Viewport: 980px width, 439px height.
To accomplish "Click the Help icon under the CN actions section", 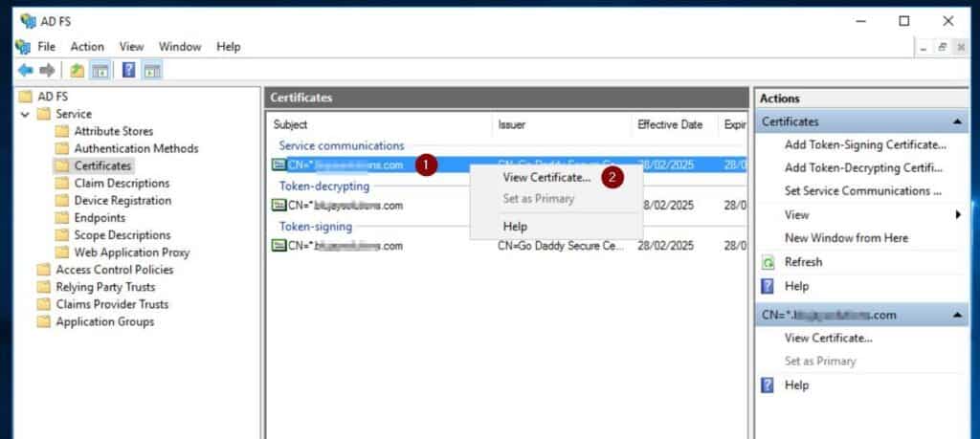I will tap(768, 385).
